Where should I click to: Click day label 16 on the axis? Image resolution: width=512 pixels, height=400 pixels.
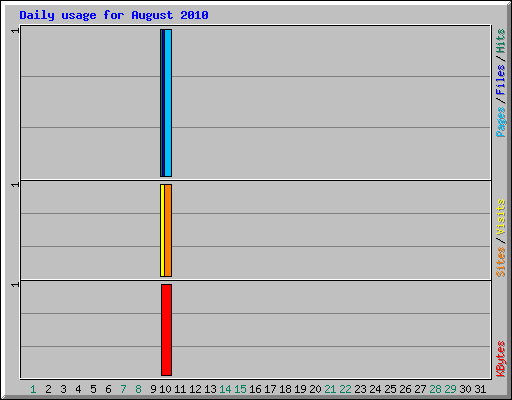[x=255, y=389]
